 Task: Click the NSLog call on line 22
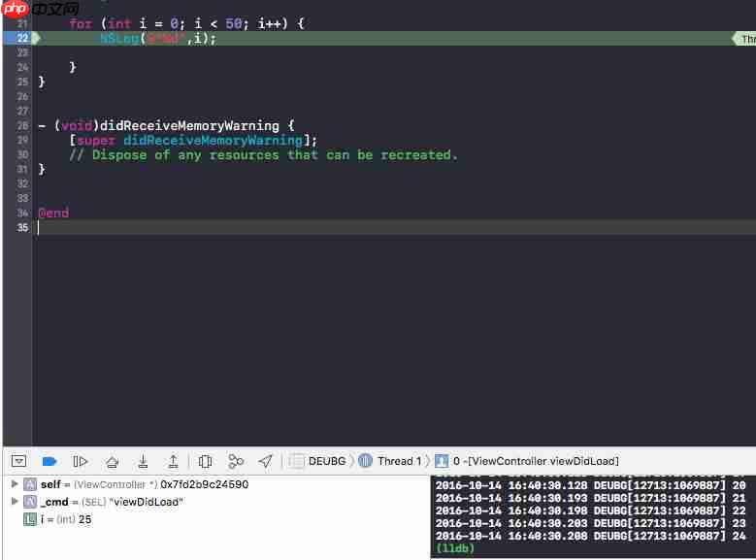point(119,38)
